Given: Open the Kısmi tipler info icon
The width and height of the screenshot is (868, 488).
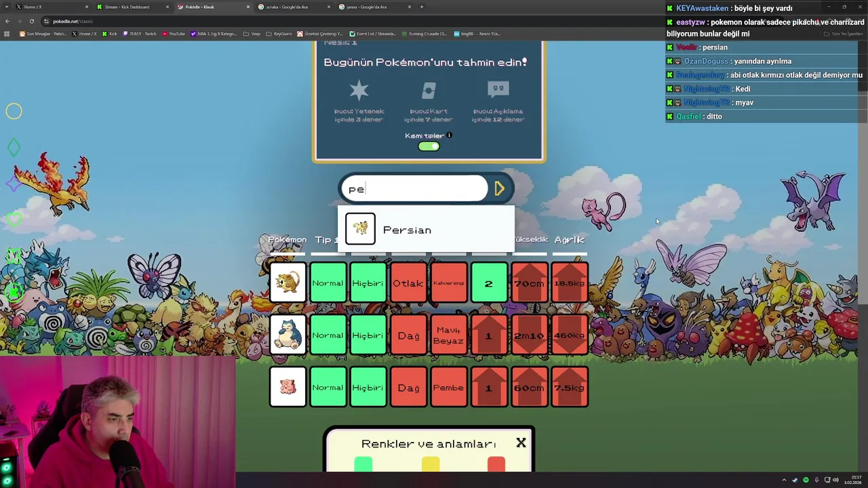Looking at the screenshot, I should 449,135.
